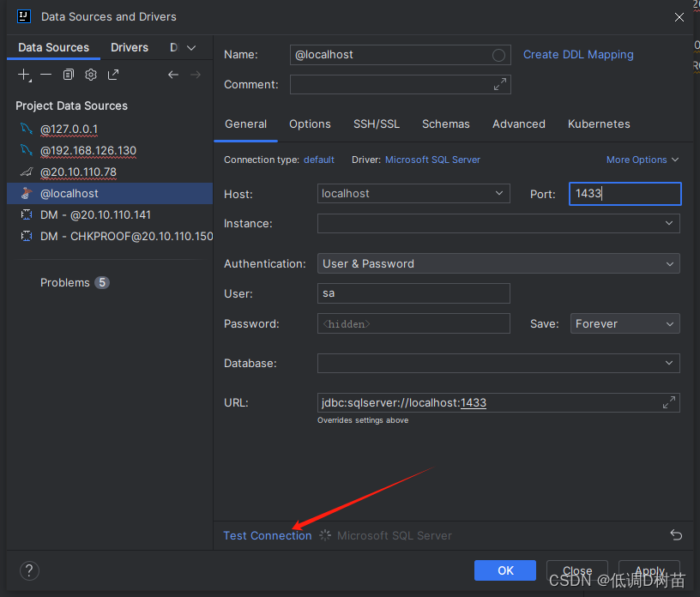Screen dimensions: 700x597
Task: Click the URL jdbc:sqlserver input field
Action: (498, 402)
